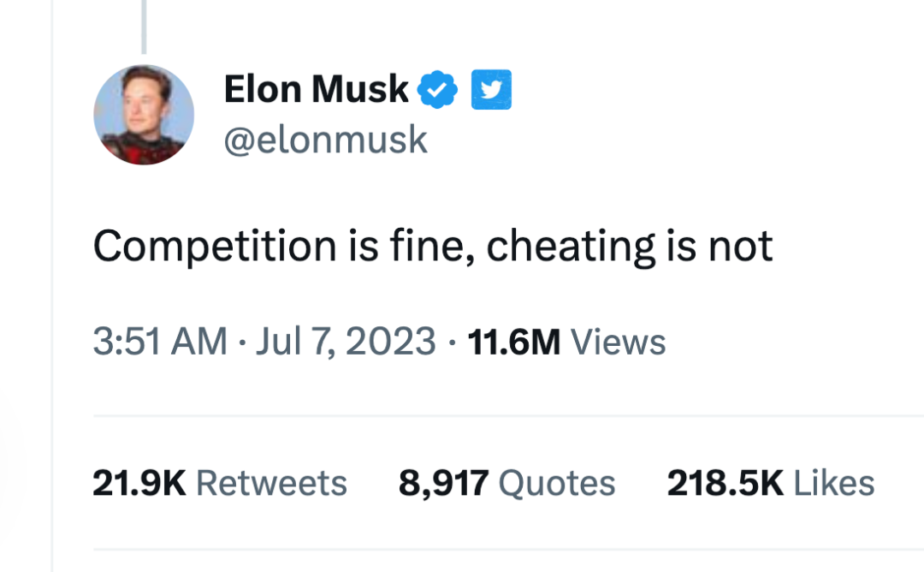Open the Likes list label
The width and height of the screenshot is (924, 572).
834,483
